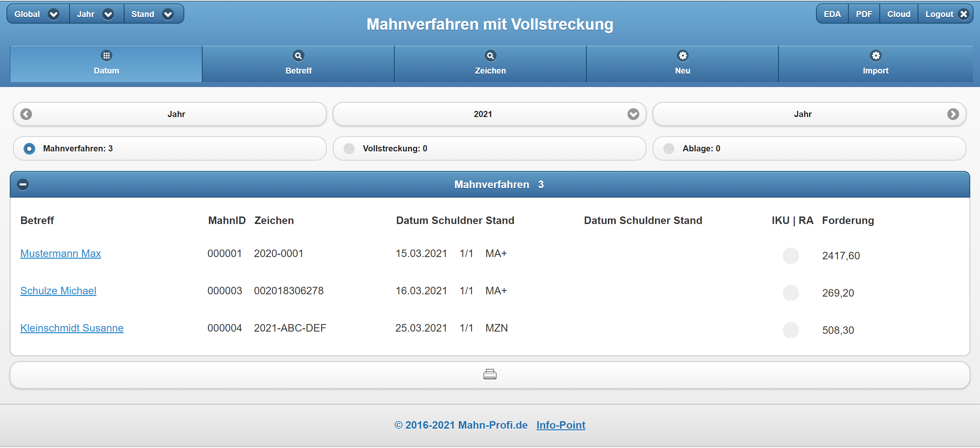Click date 25.03.2021 cell
Screen dimensions: 980x448
coord(421,328)
